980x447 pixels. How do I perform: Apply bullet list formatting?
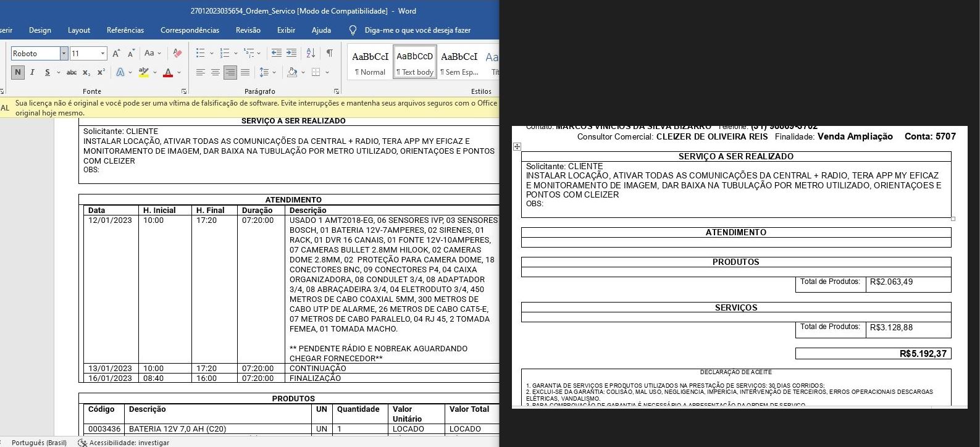click(200, 54)
